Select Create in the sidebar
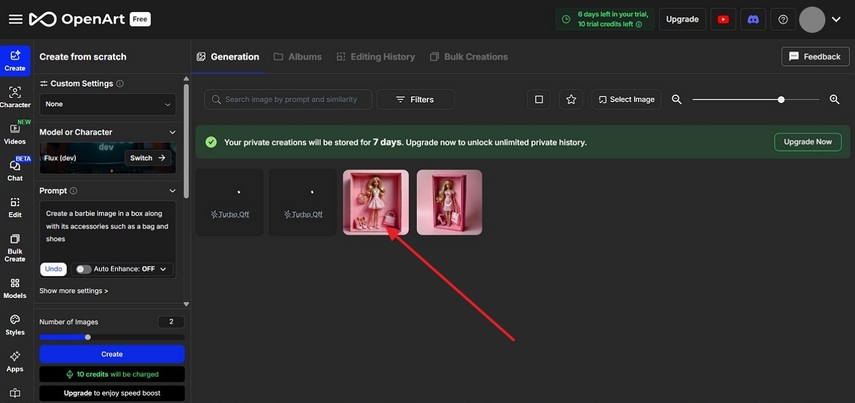The width and height of the screenshot is (855, 403). point(15,61)
